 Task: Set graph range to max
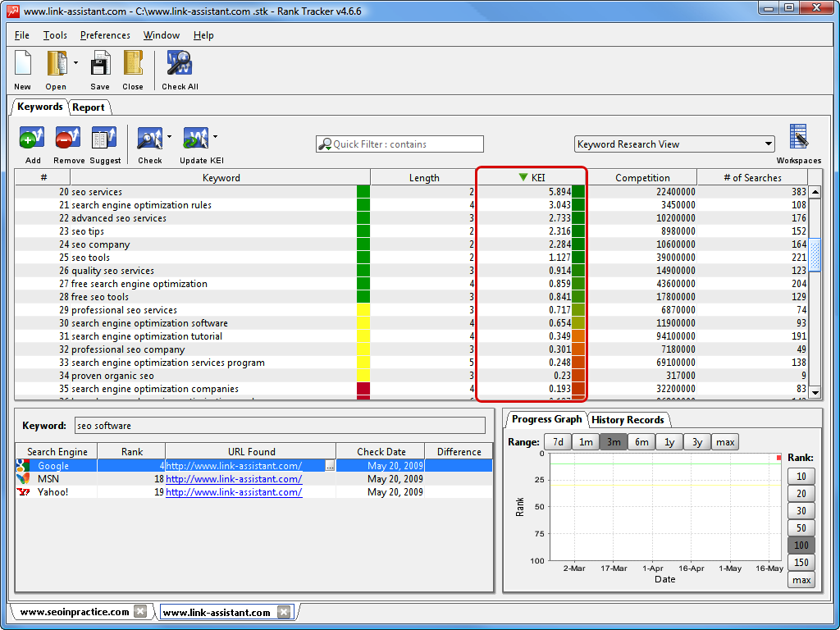(x=725, y=442)
